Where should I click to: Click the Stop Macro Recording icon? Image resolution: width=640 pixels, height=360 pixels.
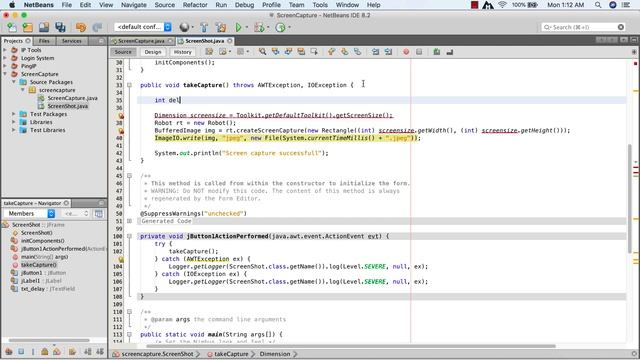[419, 52]
